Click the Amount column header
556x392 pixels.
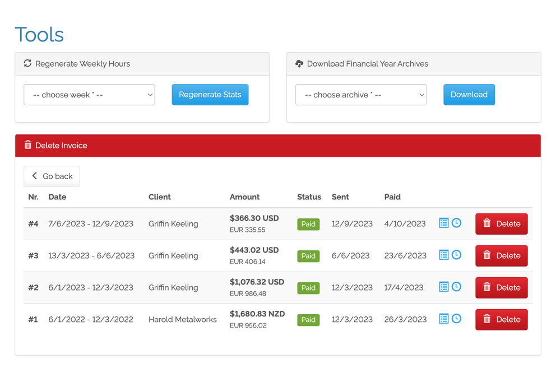pyautogui.click(x=245, y=197)
